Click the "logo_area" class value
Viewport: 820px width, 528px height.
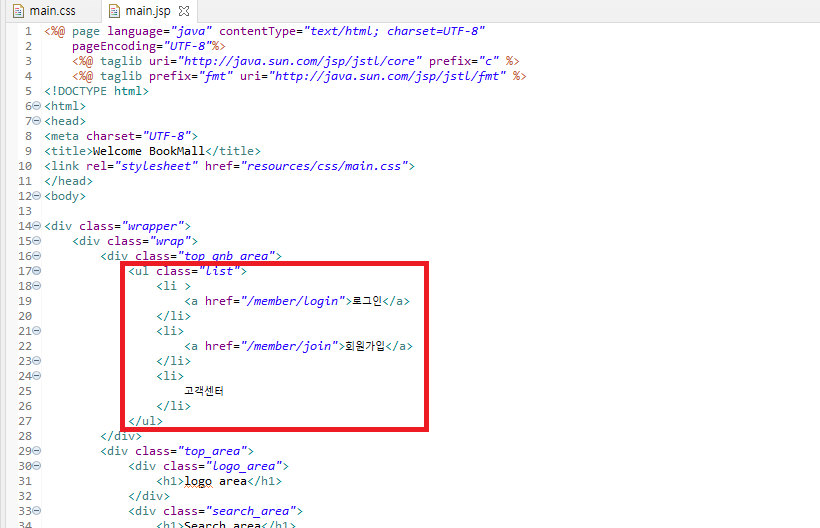pyautogui.click(x=244, y=466)
